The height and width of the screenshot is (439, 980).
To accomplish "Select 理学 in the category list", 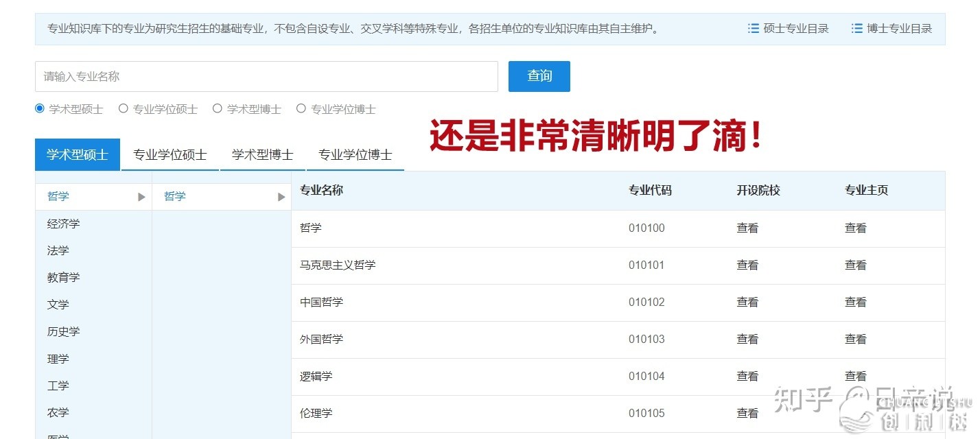I will [x=58, y=359].
